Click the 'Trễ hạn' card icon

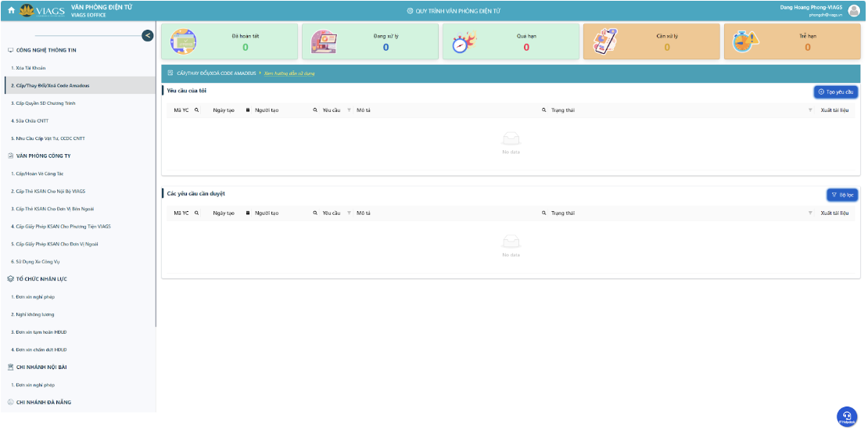coord(745,42)
